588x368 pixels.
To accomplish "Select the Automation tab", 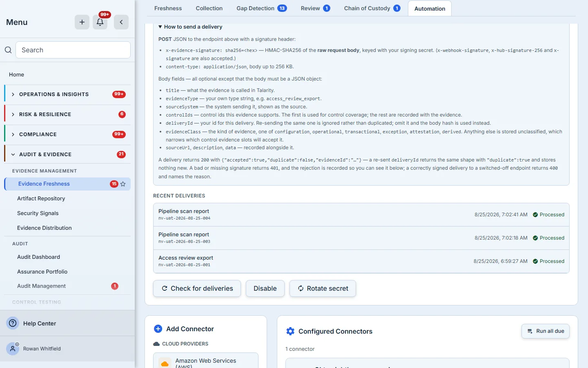I will (430, 9).
